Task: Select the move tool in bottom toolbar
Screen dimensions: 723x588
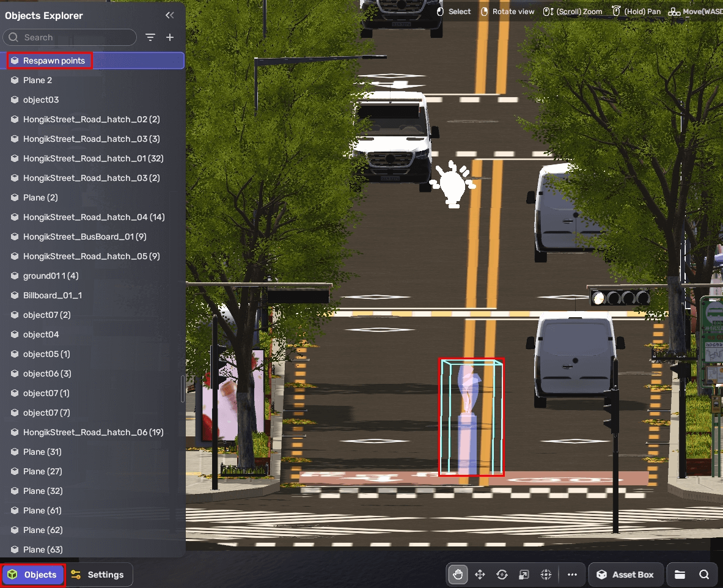Action: click(x=480, y=575)
